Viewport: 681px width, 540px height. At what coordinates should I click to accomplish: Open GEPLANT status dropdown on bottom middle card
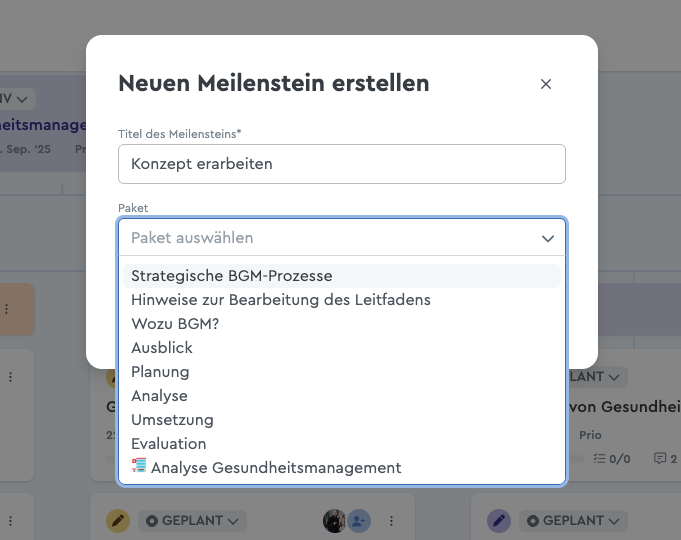pyautogui.click(x=192, y=521)
